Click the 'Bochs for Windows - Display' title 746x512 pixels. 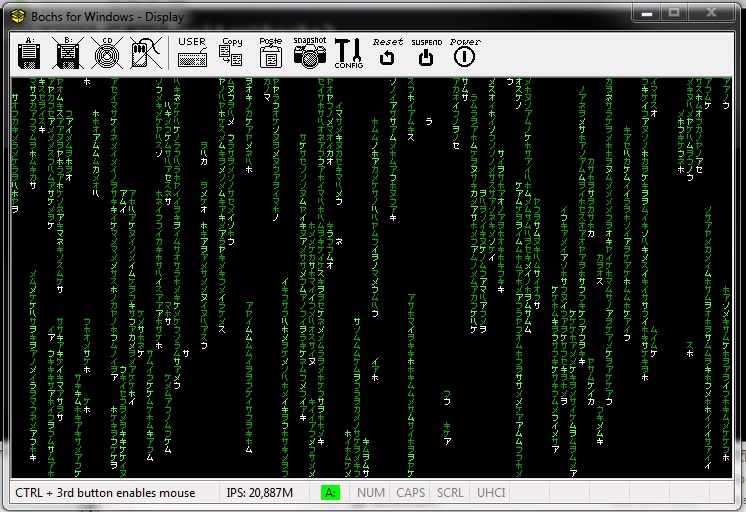[108, 17]
